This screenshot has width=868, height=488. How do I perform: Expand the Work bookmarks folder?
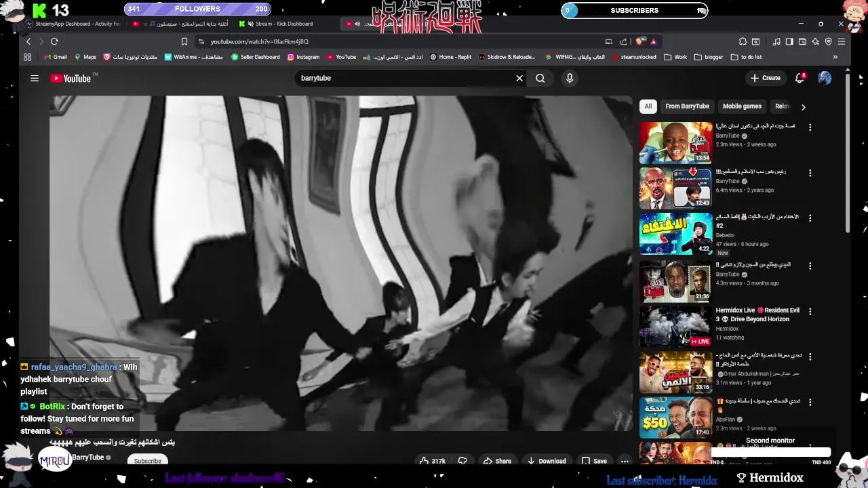point(675,57)
